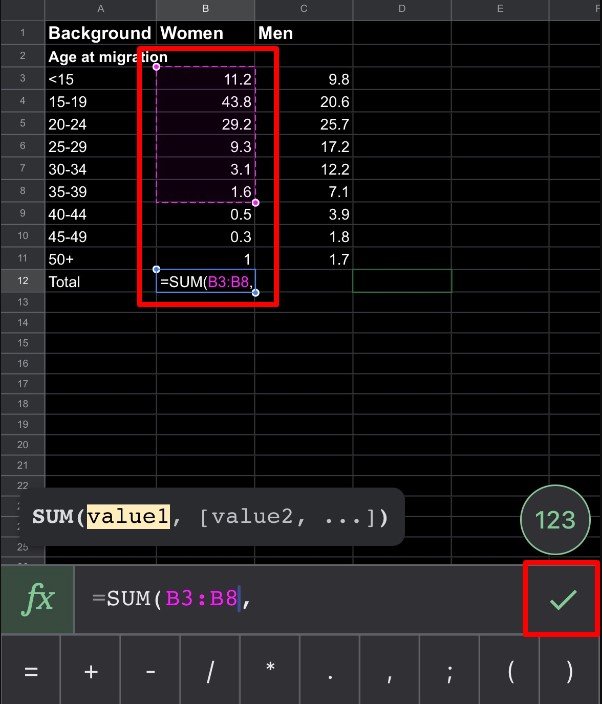Click the Women value 0.3 cell
This screenshot has height=704, width=602.
[x=206, y=236]
